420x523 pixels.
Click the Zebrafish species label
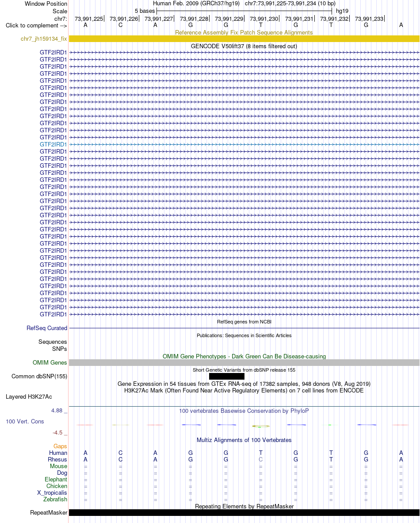click(55, 499)
